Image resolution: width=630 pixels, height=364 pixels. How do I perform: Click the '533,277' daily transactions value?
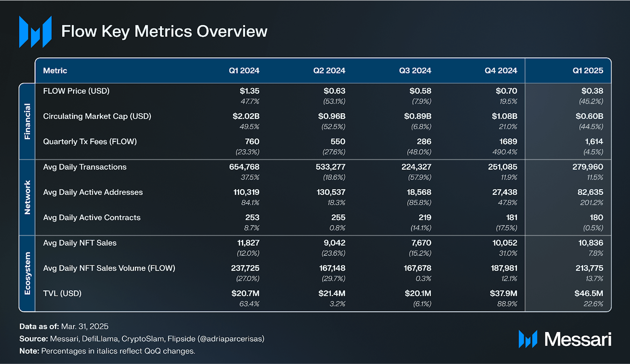[x=330, y=167]
